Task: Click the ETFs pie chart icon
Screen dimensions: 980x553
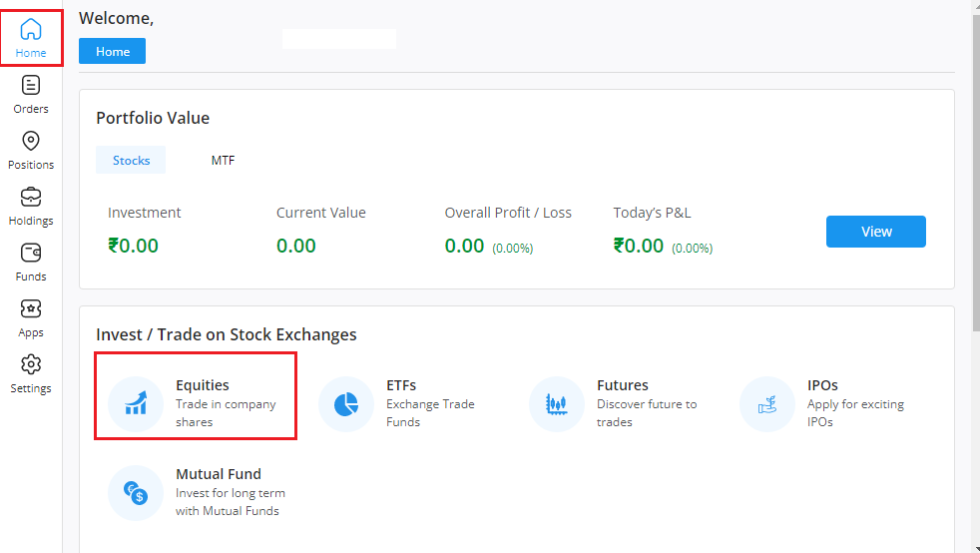Action: pos(345,404)
